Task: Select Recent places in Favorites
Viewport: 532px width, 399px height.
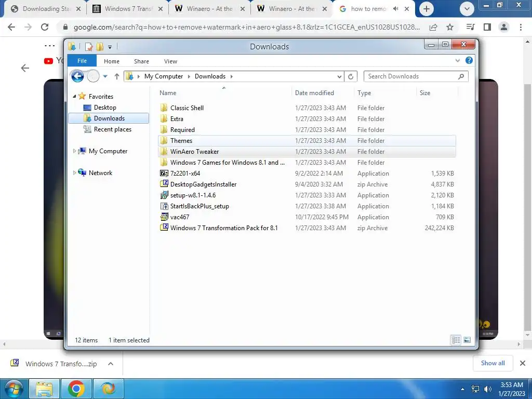Action: [x=112, y=129]
